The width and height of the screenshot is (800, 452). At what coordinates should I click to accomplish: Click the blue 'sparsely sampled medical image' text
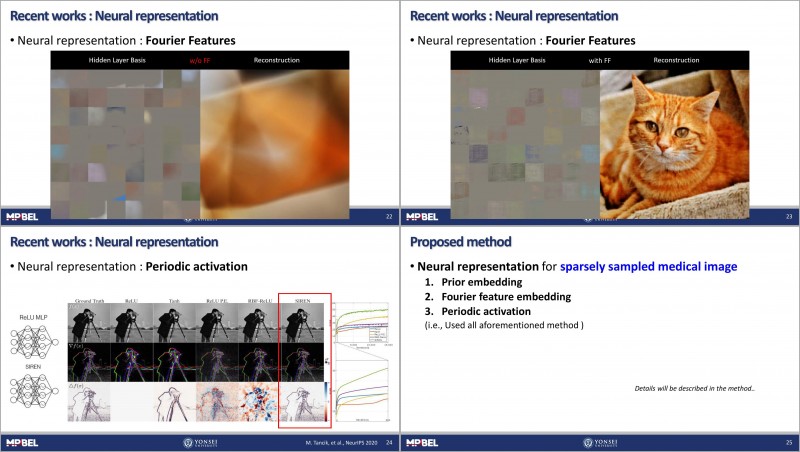[648, 267]
